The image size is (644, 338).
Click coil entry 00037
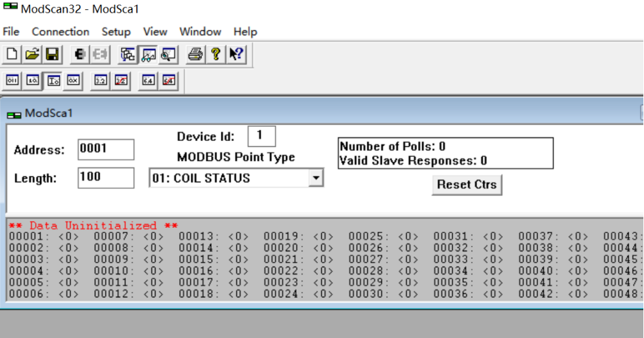554,236
